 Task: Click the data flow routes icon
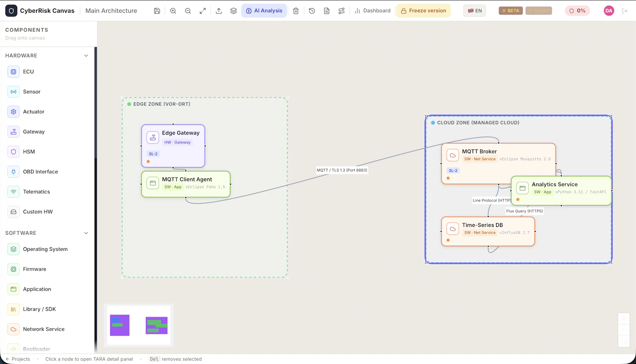pos(341,11)
